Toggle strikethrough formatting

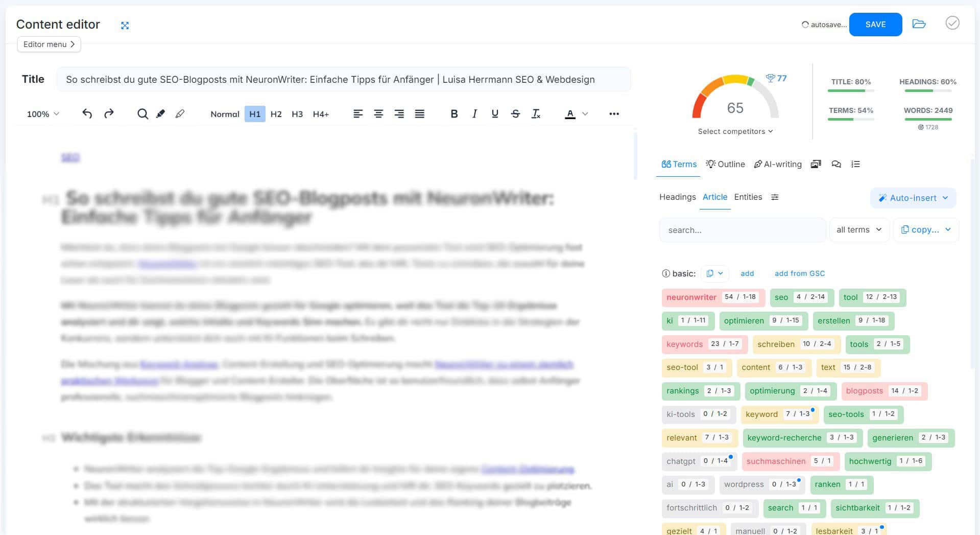point(515,113)
